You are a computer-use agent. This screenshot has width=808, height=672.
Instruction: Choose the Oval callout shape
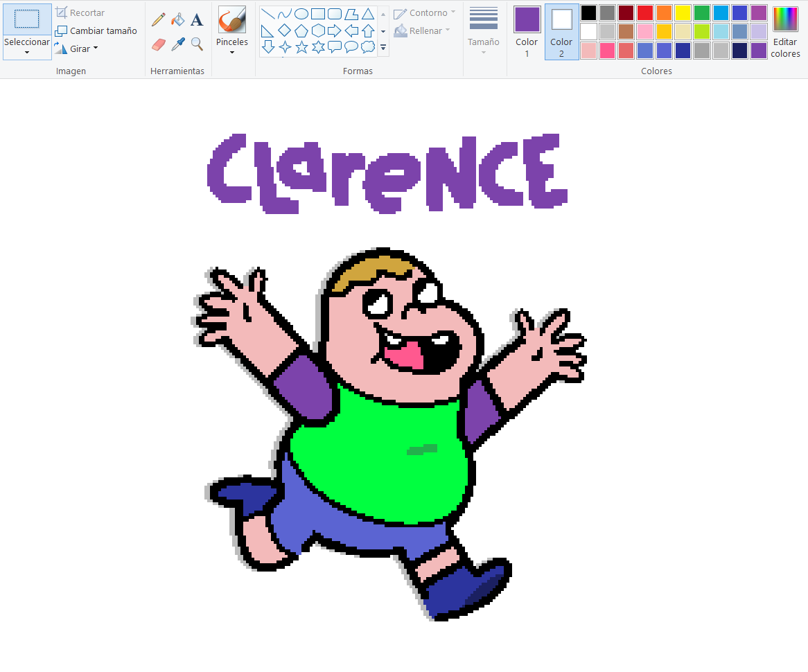(x=351, y=47)
